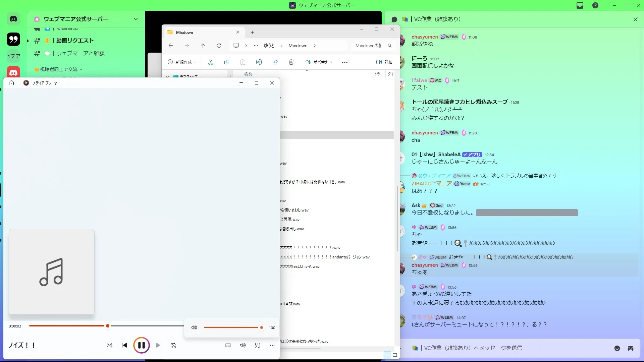Skip to the previous track
The height and width of the screenshot is (362, 644).
124,345
